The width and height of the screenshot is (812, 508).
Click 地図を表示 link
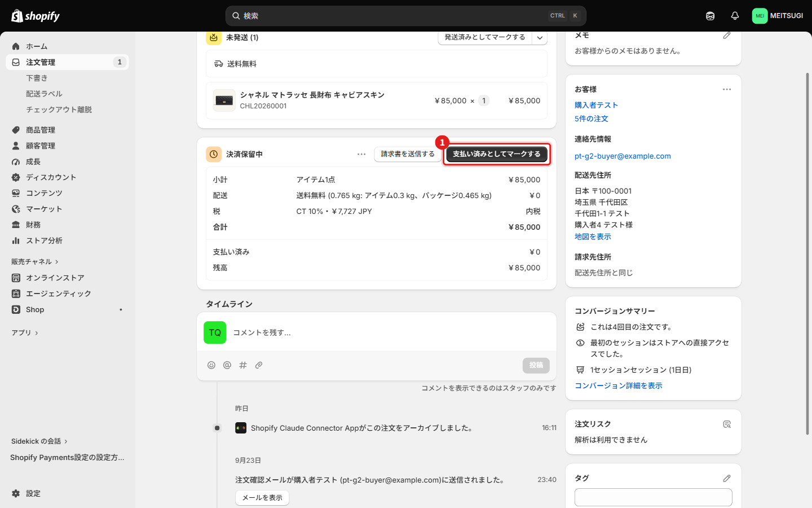593,237
